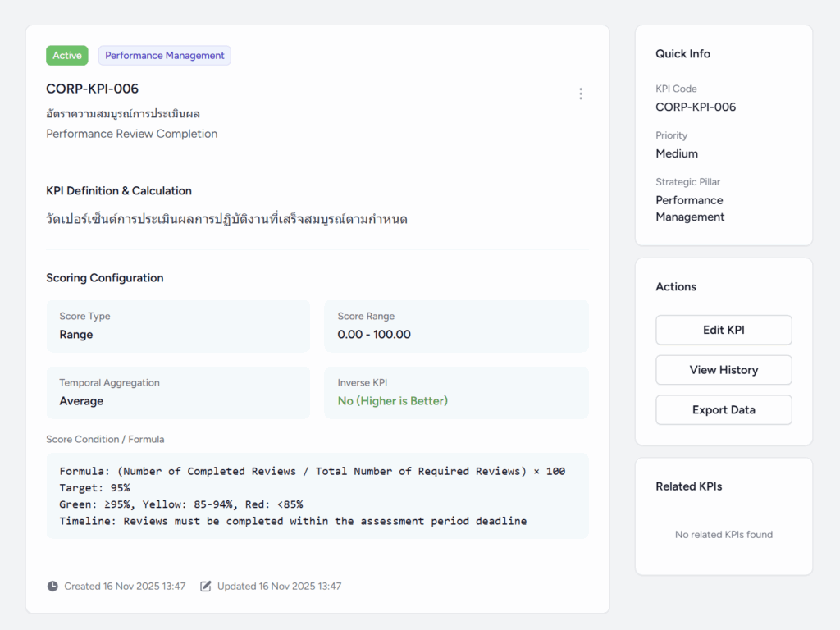Viewport: 840px width, 630px height.
Task: Click the No related KPIs found message
Action: (724, 535)
